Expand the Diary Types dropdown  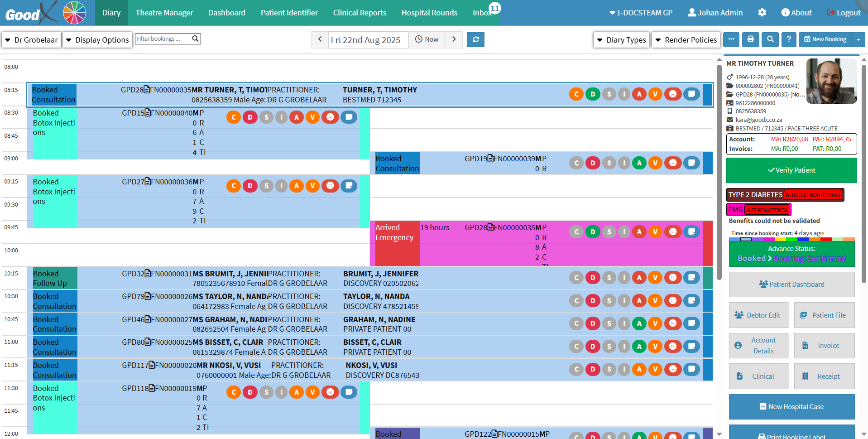pos(621,40)
